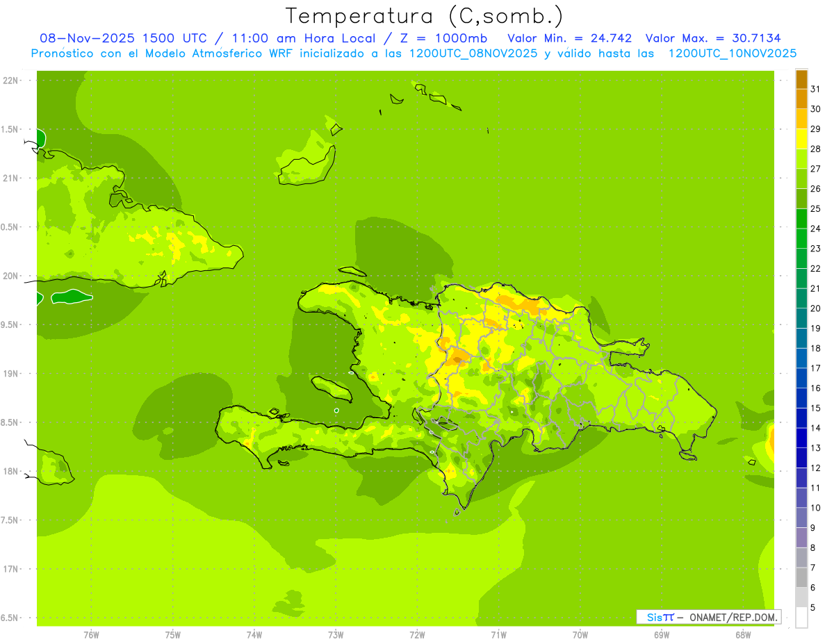
Task: Click the Valor Max. = 30.7134 text
Action: [717, 38]
